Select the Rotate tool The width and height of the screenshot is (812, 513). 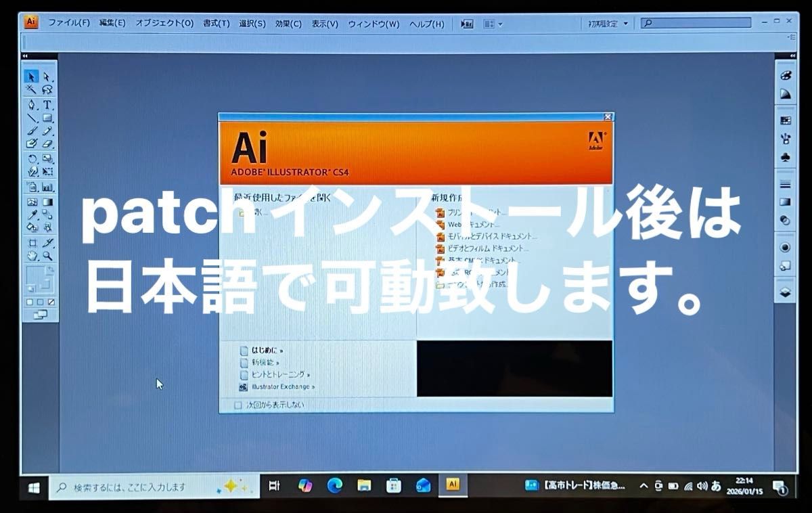tap(32, 158)
